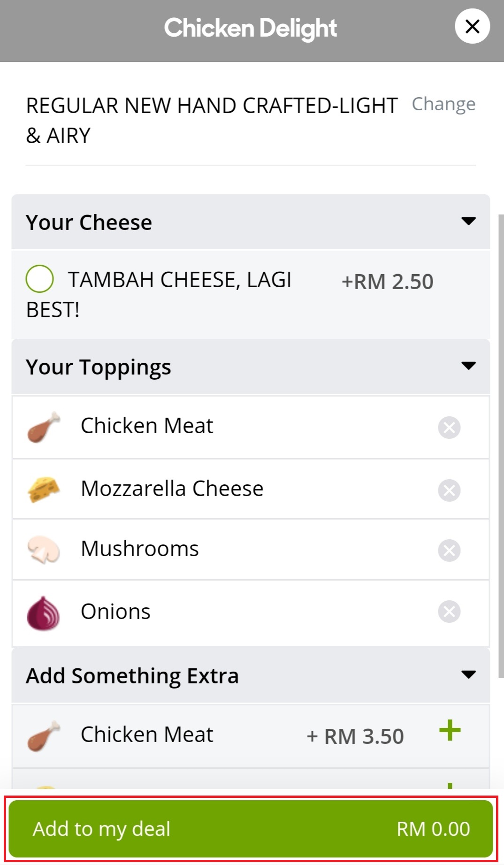Click the mozzarella cheese wedge icon

pyautogui.click(x=44, y=490)
